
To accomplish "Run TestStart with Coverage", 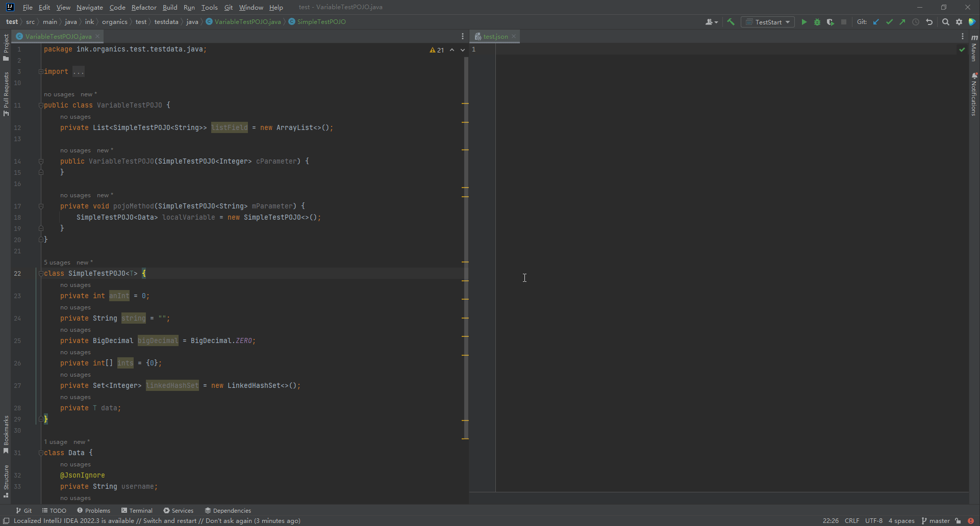I will click(x=831, y=22).
